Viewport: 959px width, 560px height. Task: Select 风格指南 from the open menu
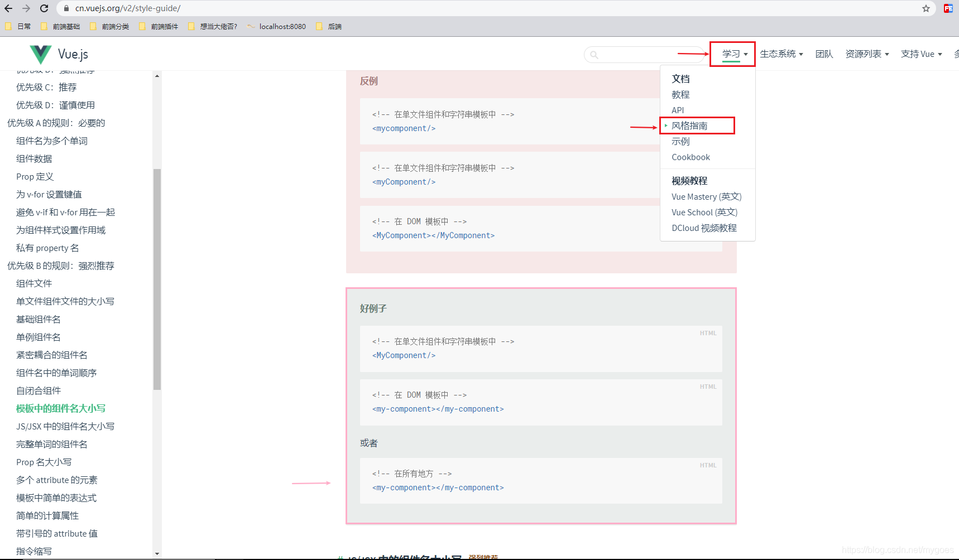pos(691,125)
